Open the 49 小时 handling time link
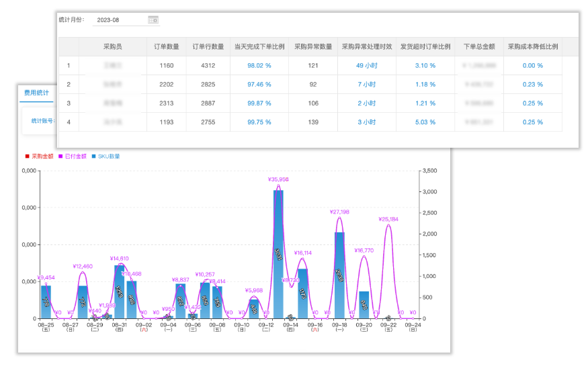This screenshot has width=588, height=366. coord(366,66)
